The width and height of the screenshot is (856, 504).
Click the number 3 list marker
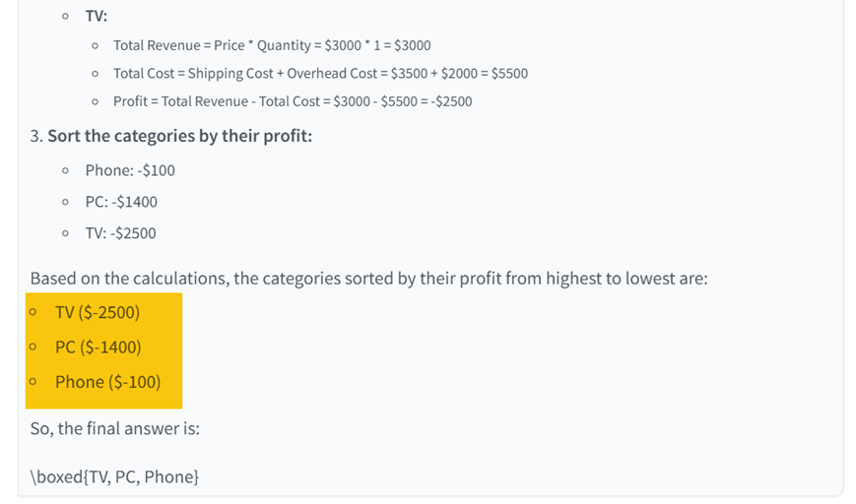pyautogui.click(x=36, y=135)
